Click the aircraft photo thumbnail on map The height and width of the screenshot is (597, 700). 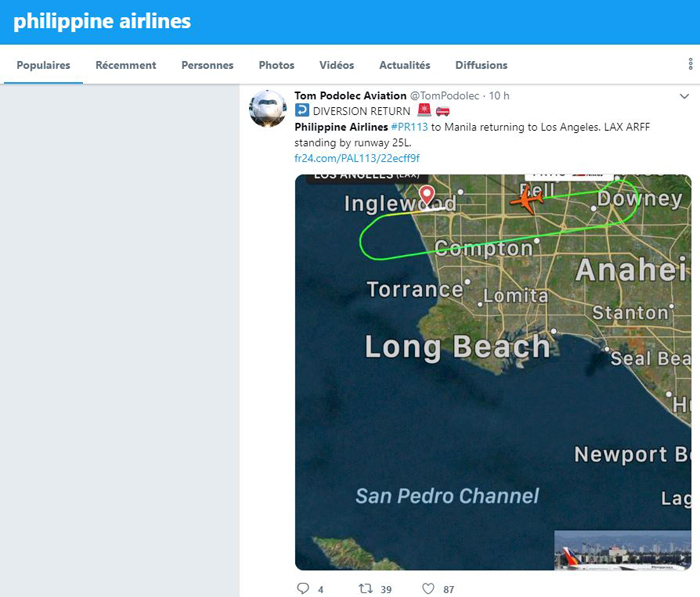pyautogui.click(x=622, y=551)
